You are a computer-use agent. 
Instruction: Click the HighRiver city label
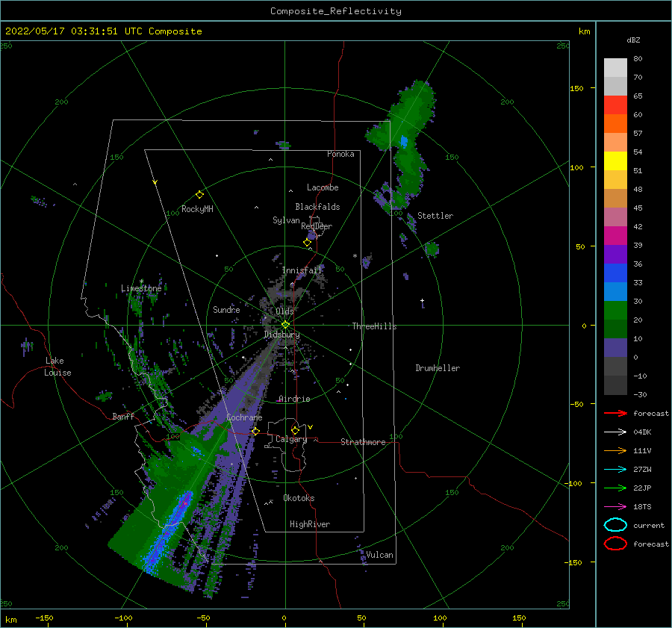(x=310, y=524)
